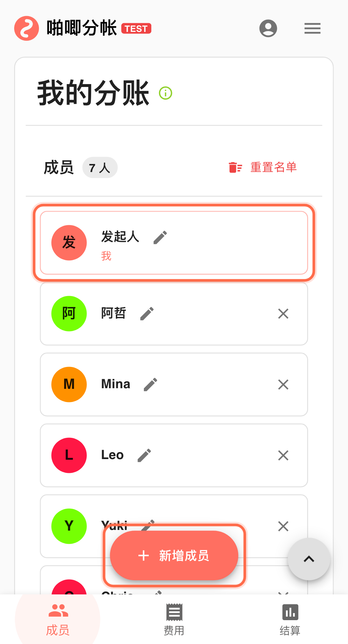Screen dimensions: 348x644
Task: Remove Leo from the members
Action: tap(283, 455)
